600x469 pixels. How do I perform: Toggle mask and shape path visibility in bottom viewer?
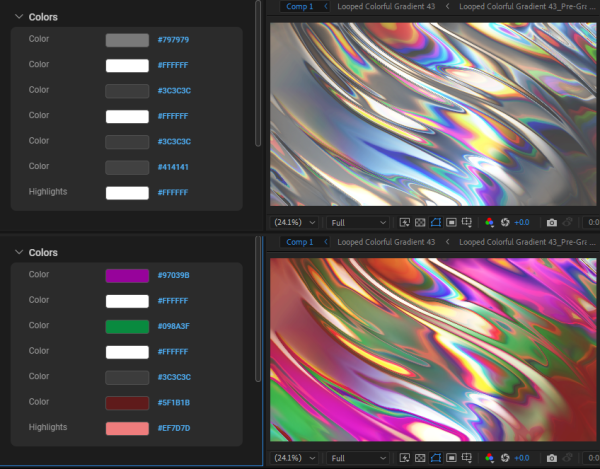[x=436, y=458]
